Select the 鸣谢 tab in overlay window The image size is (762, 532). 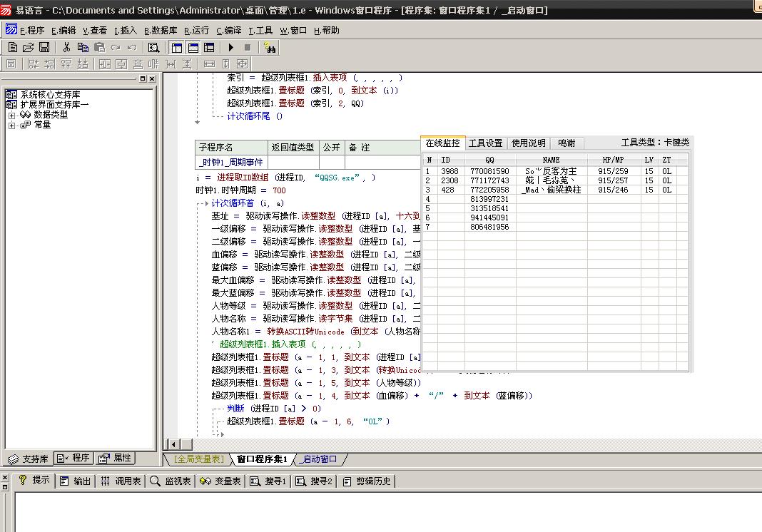(567, 143)
